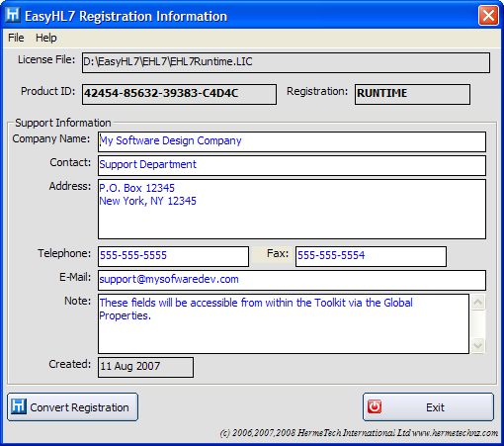Click the Registration label
Image resolution: width=504 pixels, height=446 pixels.
click(x=317, y=91)
